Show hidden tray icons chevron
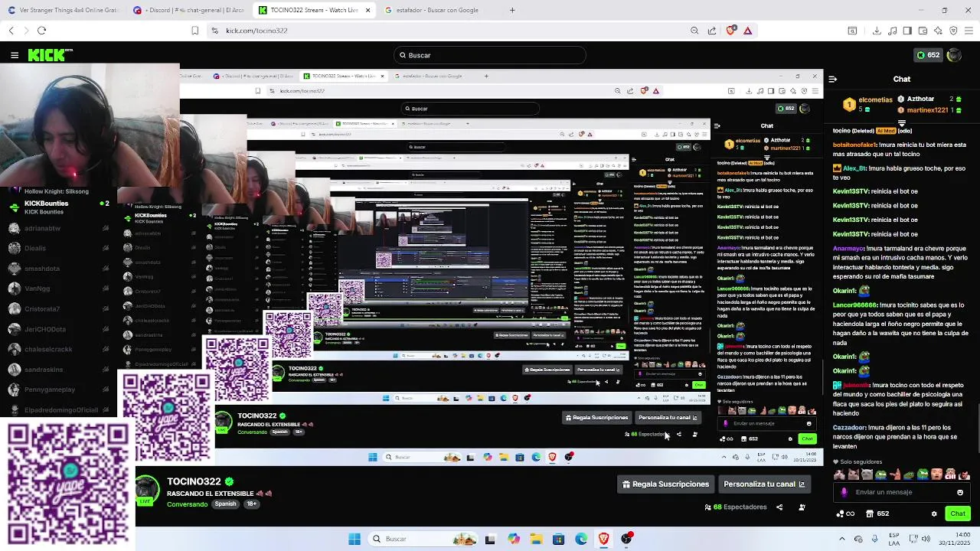 842,539
